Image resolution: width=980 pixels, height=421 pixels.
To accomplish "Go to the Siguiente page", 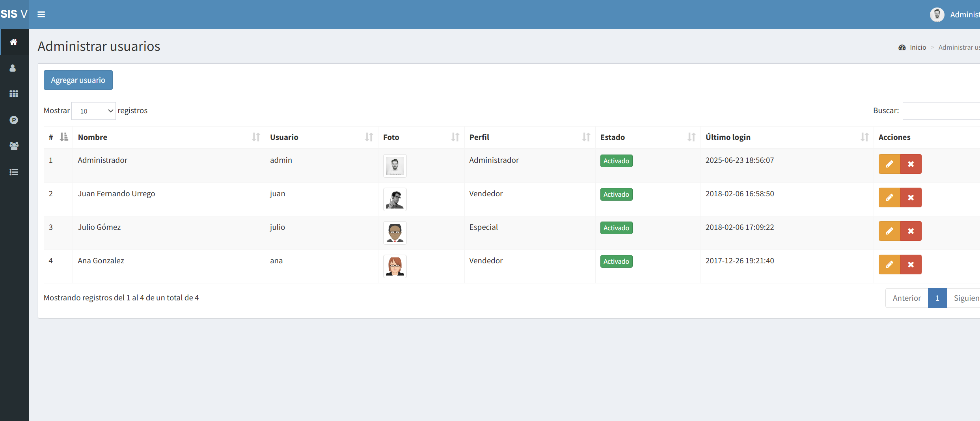I will click(963, 298).
